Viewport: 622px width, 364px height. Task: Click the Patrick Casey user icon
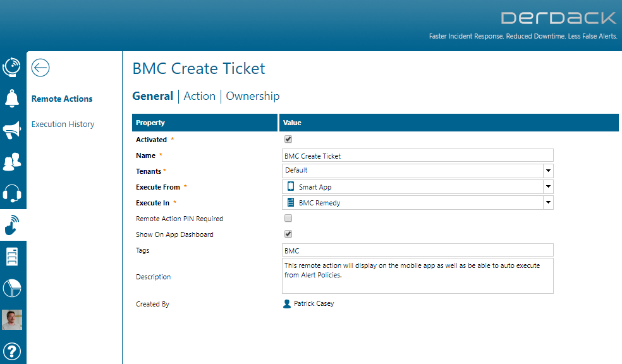click(287, 304)
